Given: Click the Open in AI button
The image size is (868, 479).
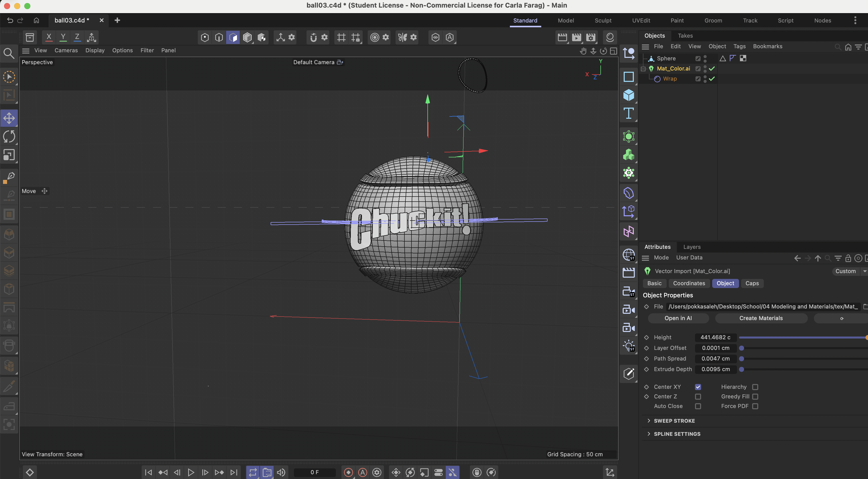Looking at the screenshot, I should pos(678,318).
